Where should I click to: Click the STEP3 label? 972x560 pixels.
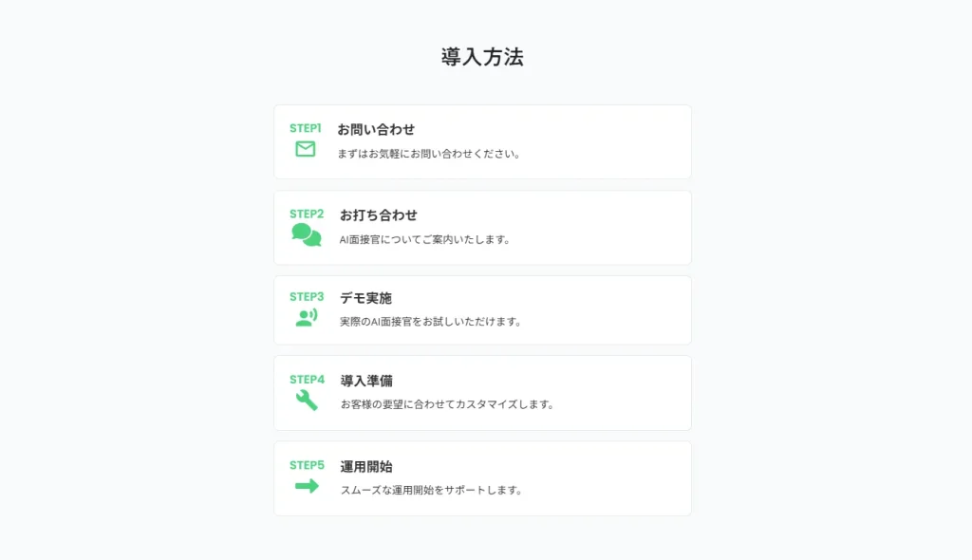pyautogui.click(x=307, y=296)
